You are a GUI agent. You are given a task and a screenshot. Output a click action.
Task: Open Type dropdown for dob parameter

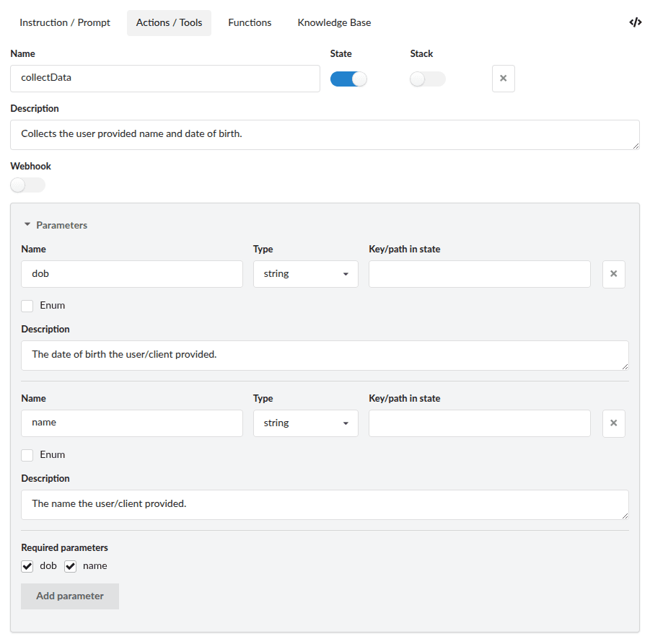coord(305,274)
